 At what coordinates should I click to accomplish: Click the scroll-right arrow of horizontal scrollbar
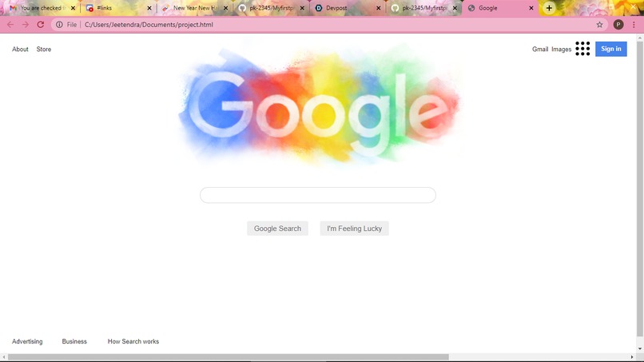coord(632,357)
